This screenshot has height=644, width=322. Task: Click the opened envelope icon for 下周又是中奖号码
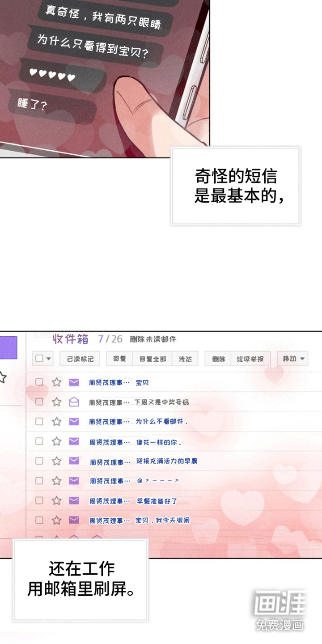point(74,402)
